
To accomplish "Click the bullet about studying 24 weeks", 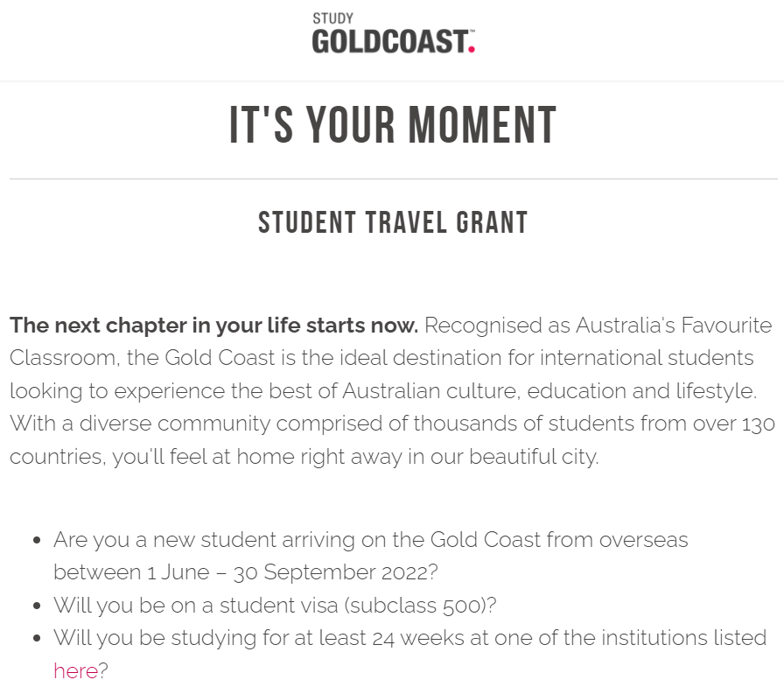I will click(410, 655).
